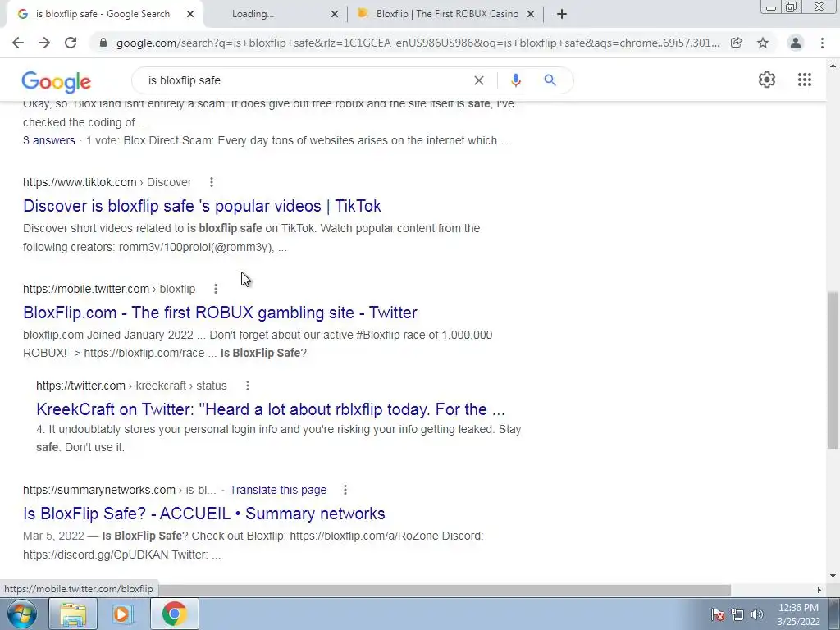Open KreekCraft on Twitter result
The height and width of the screenshot is (630, 840).
[271, 409]
